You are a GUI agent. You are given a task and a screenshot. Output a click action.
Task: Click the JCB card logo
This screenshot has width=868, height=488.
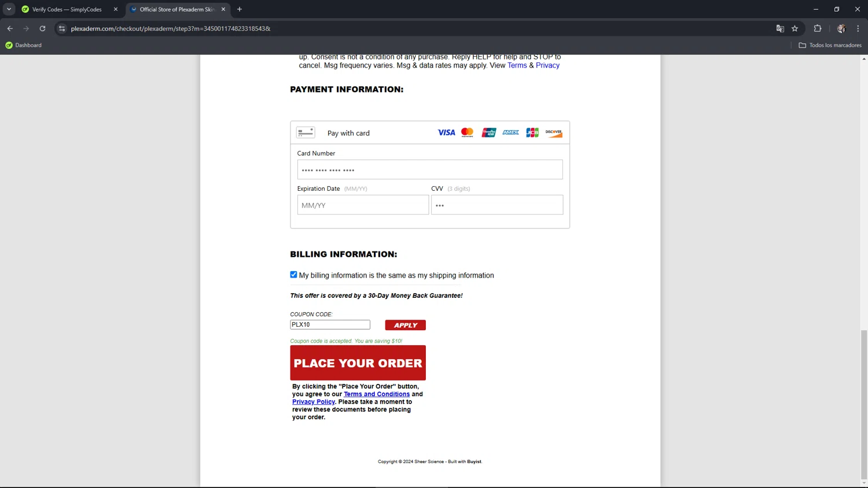click(532, 132)
